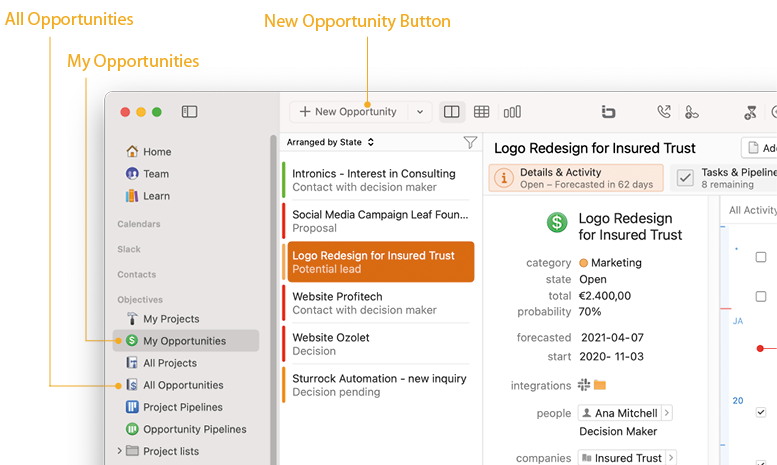
Task: Open the Team sidebar item
Action: tap(148, 174)
